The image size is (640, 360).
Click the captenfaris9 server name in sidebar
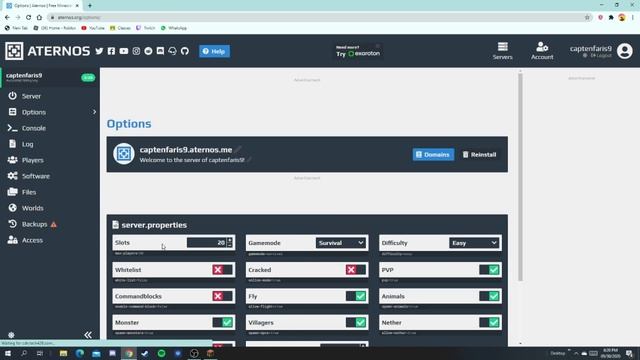click(24, 76)
